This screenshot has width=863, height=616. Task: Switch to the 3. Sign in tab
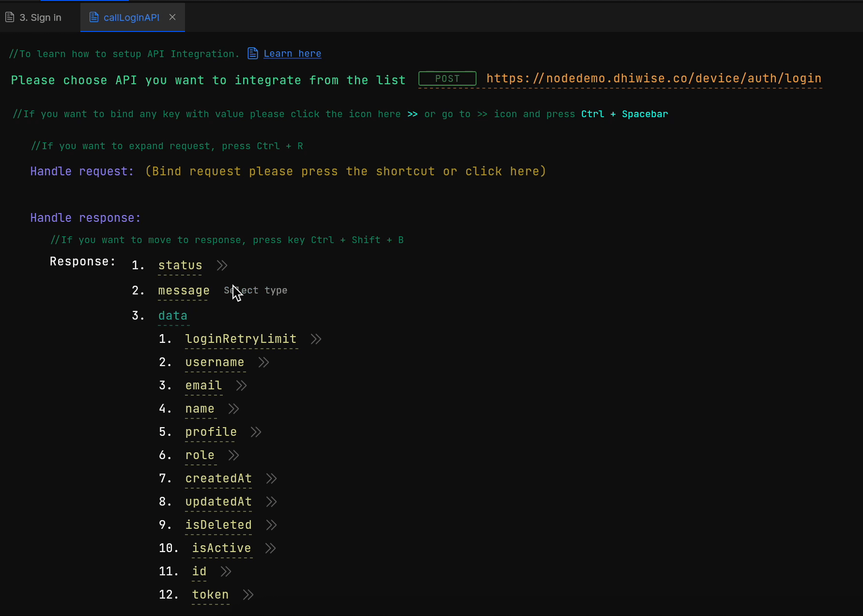pos(40,17)
